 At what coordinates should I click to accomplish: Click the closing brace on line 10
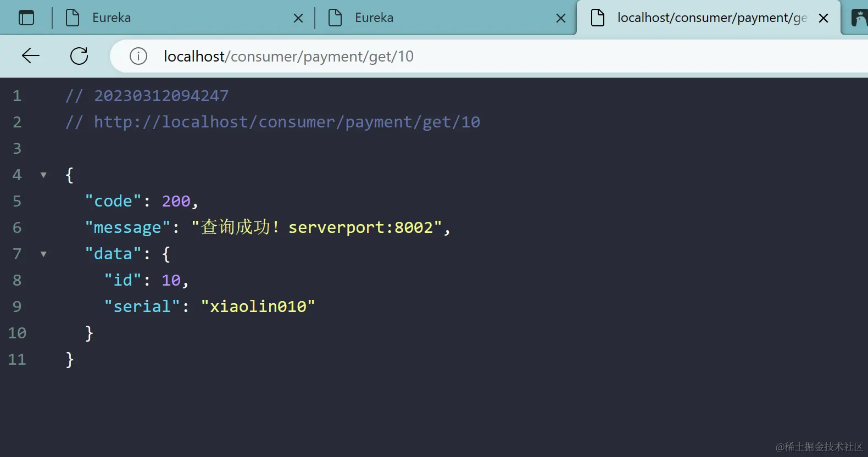(x=89, y=333)
